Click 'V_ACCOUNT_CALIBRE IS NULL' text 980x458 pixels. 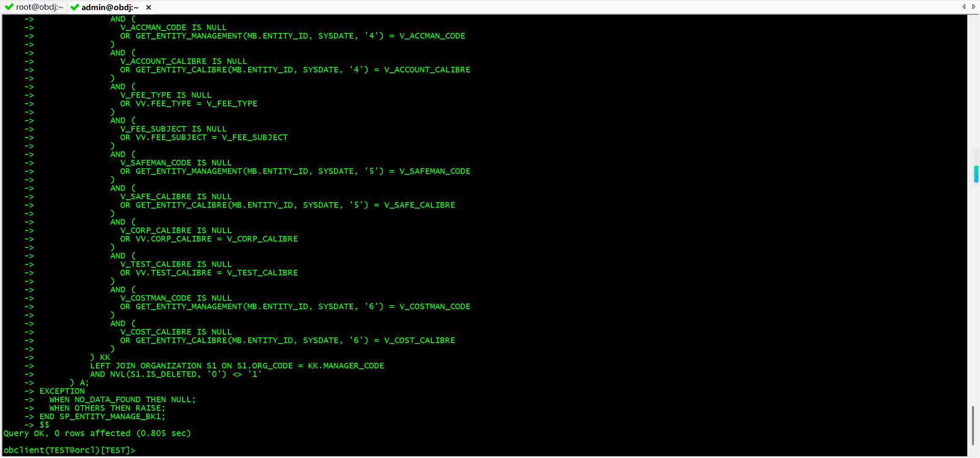pyautogui.click(x=183, y=61)
